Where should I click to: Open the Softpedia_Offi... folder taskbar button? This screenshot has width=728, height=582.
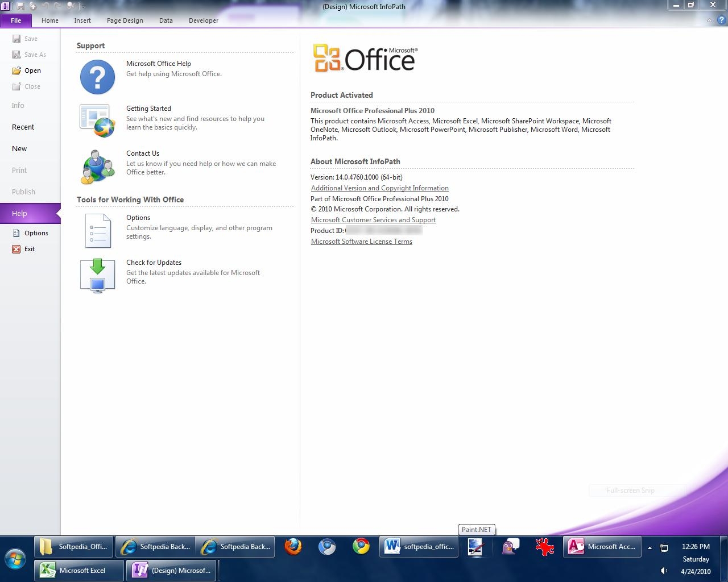[74, 547]
